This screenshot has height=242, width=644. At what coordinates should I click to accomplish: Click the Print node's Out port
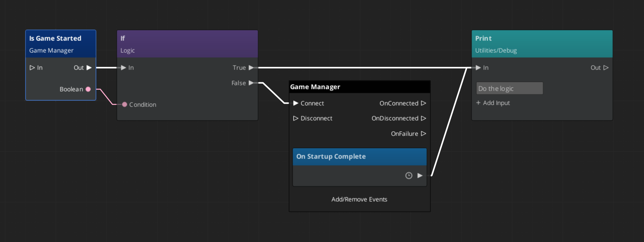pos(606,68)
